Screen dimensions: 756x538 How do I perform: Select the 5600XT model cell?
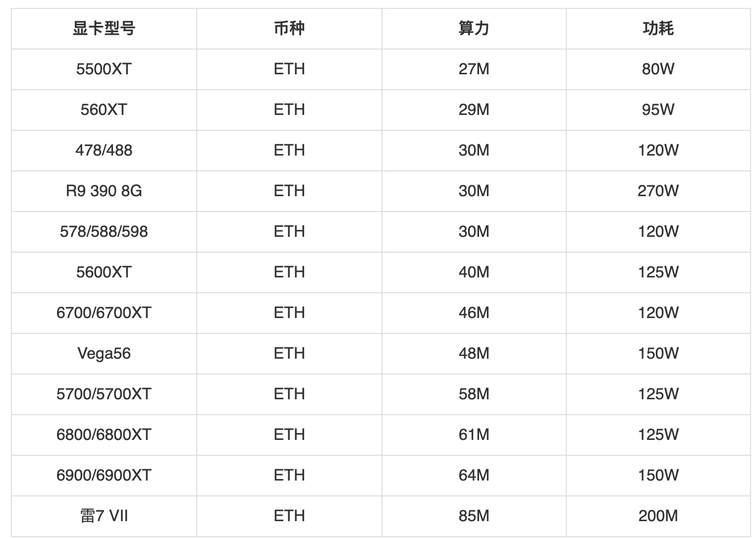click(104, 272)
